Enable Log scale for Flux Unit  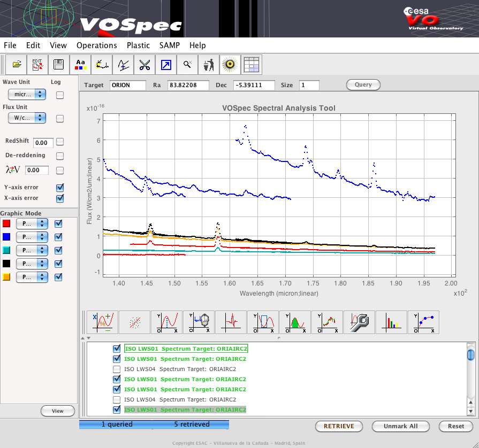coord(60,118)
